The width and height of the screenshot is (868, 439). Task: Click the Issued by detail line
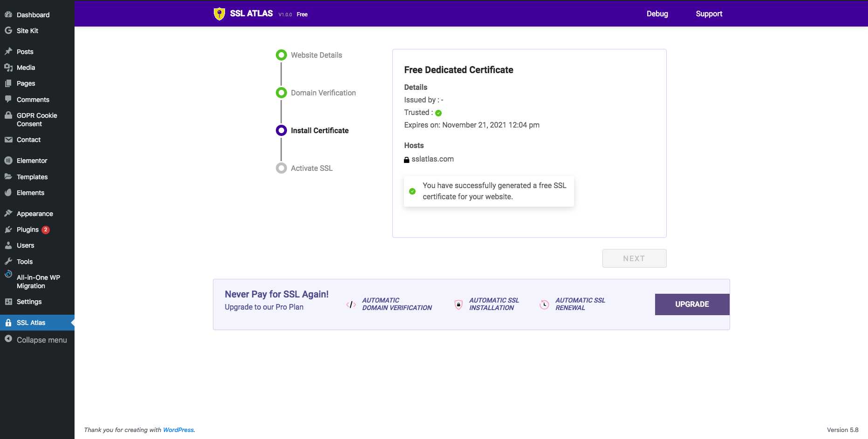click(424, 100)
